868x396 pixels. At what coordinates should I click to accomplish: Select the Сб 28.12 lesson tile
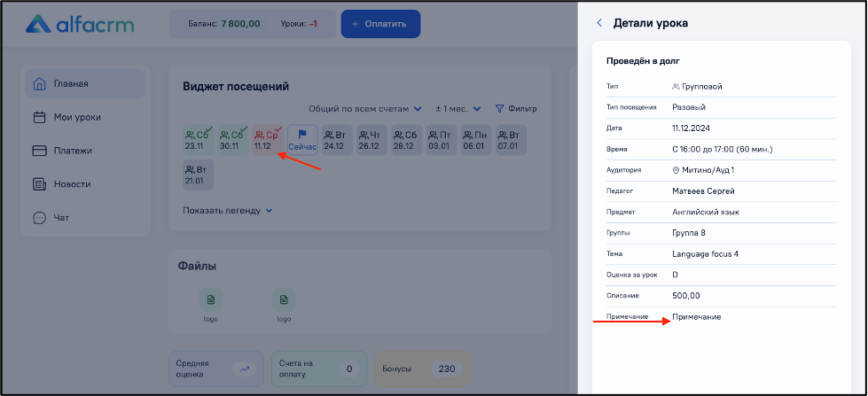[406, 140]
